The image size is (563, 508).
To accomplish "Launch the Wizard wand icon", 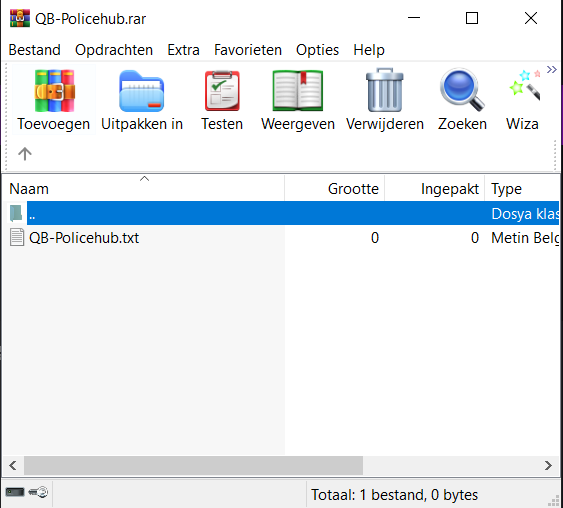I will coord(524,85).
